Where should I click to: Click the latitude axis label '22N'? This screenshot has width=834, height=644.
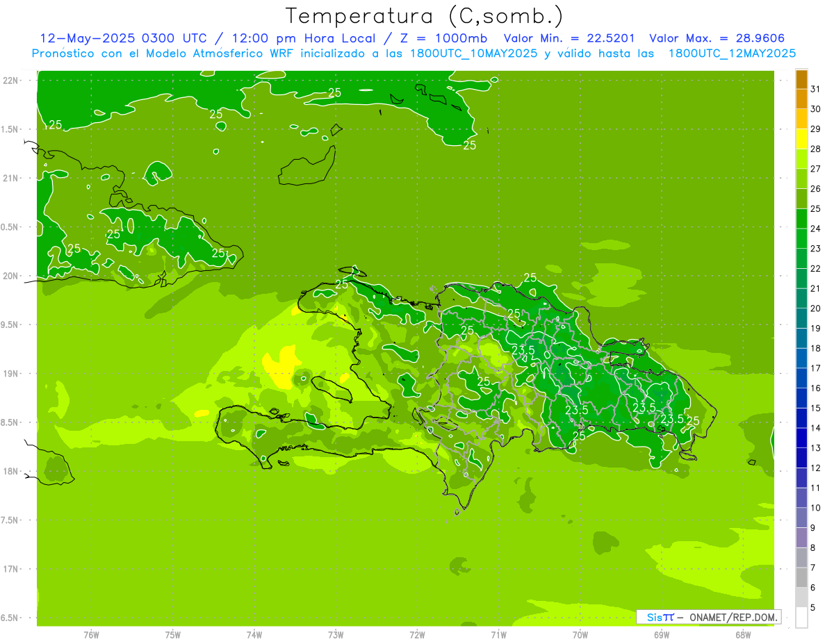point(11,81)
